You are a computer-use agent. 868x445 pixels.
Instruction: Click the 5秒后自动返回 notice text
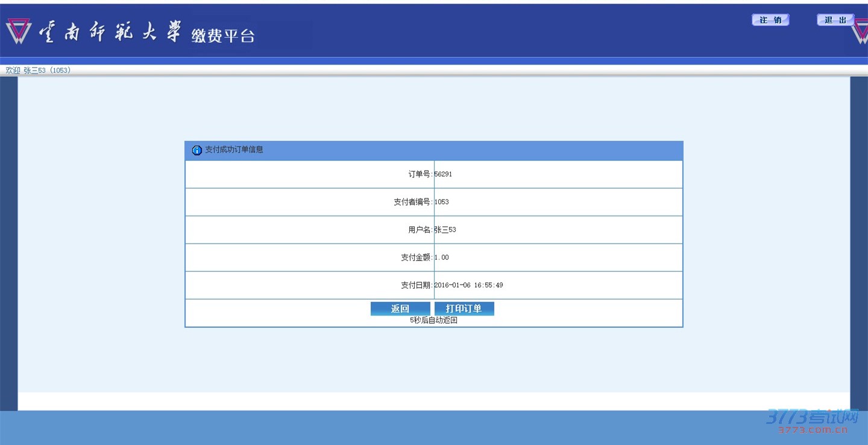[x=433, y=320]
